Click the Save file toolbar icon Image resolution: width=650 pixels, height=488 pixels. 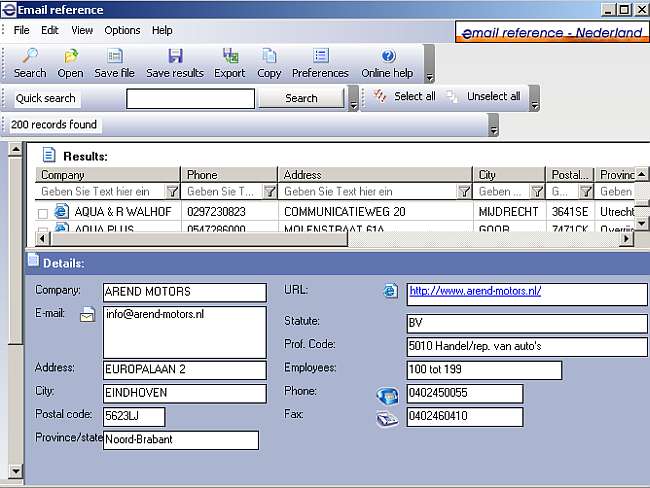(x=114, y=57)
